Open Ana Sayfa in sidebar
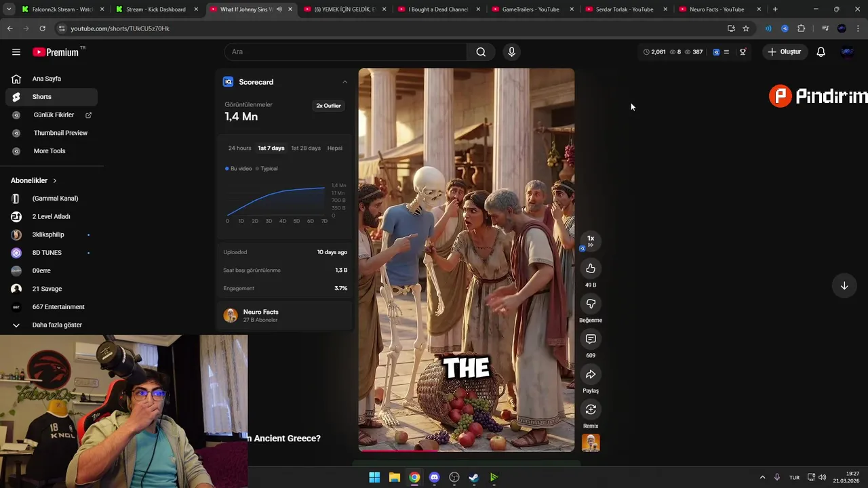This screenshot has height=488, width=868. click(x=52, y=79)
